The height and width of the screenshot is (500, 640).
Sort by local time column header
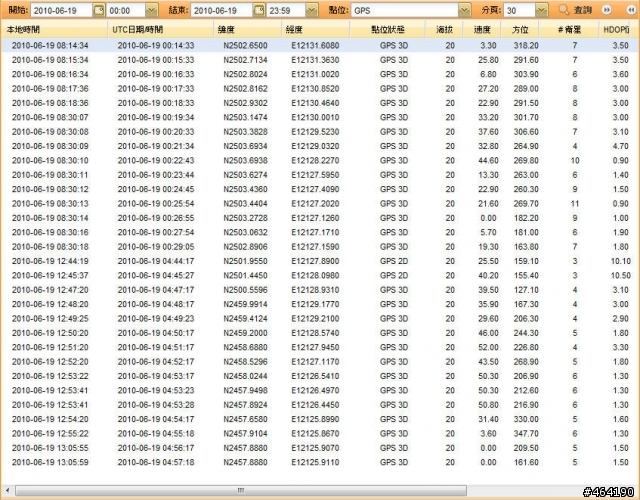tap(54, 30)
